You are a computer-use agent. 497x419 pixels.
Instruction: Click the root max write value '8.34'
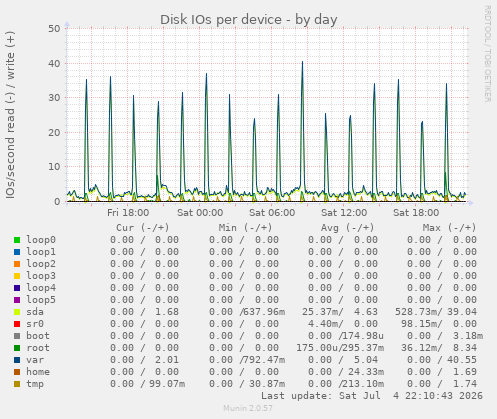point(465,348)
